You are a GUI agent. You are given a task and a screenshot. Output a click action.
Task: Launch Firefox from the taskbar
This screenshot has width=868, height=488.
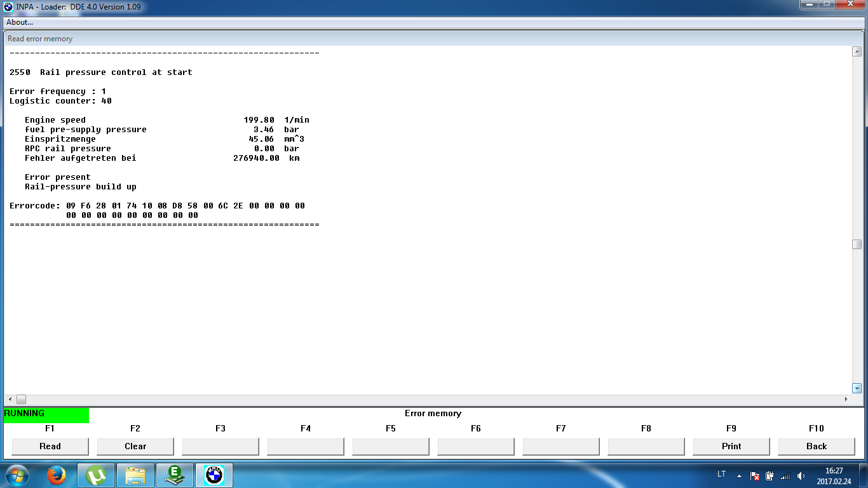point(56,475)
